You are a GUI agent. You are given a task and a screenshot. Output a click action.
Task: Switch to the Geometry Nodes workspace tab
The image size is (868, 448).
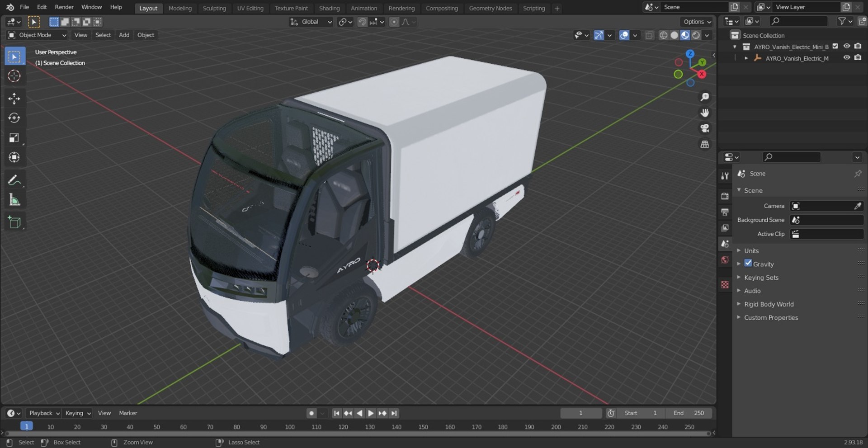[x=490, y=8]
